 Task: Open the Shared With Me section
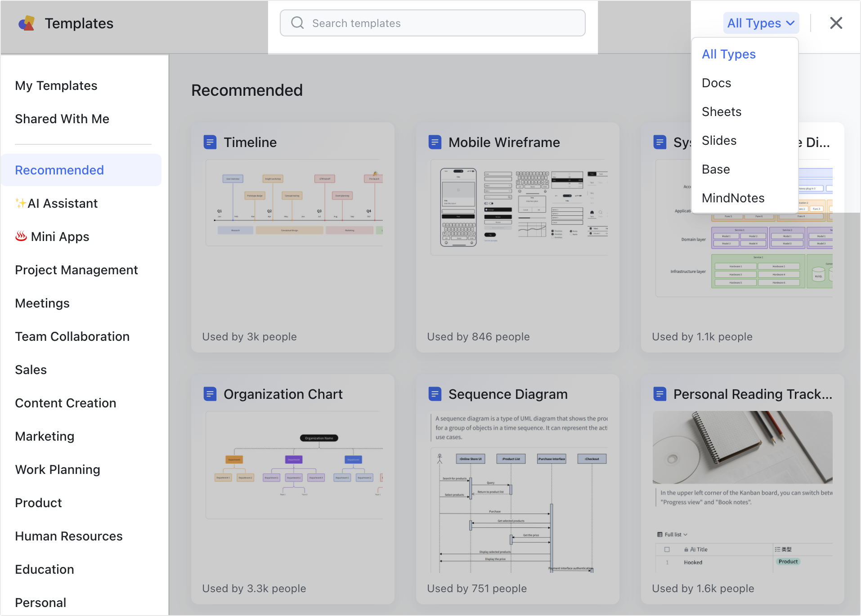tap(62, 119)
